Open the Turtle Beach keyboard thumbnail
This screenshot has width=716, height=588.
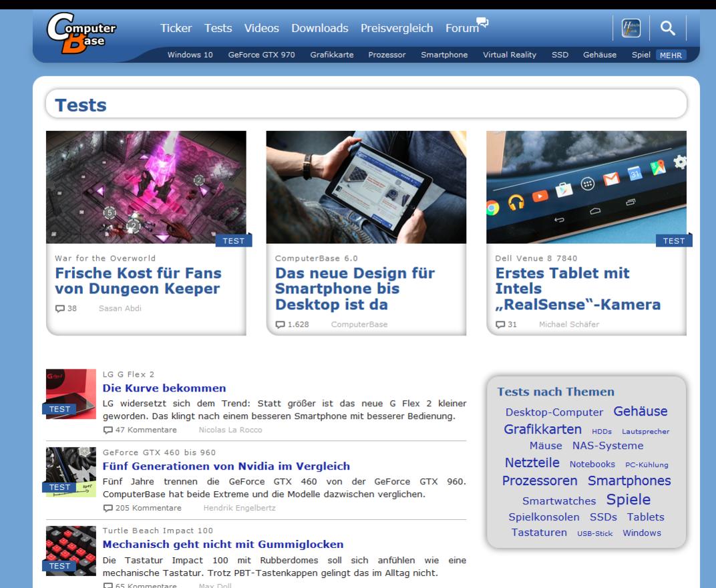(x=71, y=551)
